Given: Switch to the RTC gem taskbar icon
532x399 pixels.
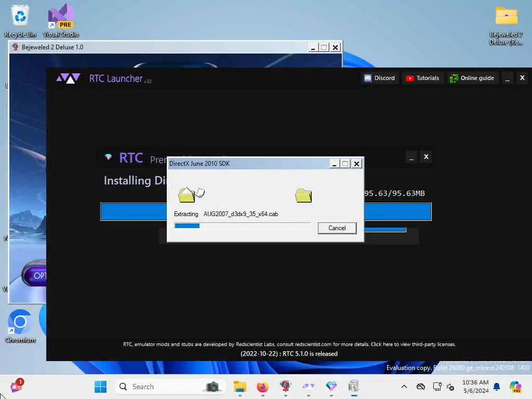Looking at the screenshot, I should coord(331,387).
